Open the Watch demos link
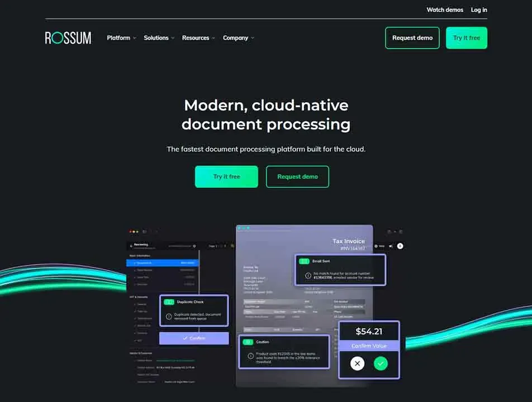 click(445, 10)
